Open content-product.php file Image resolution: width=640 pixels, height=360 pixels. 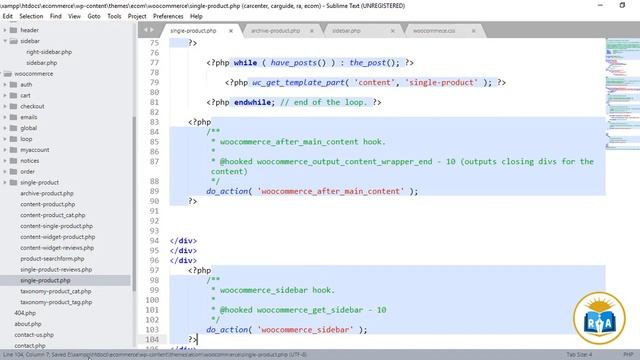coord(48,204)
